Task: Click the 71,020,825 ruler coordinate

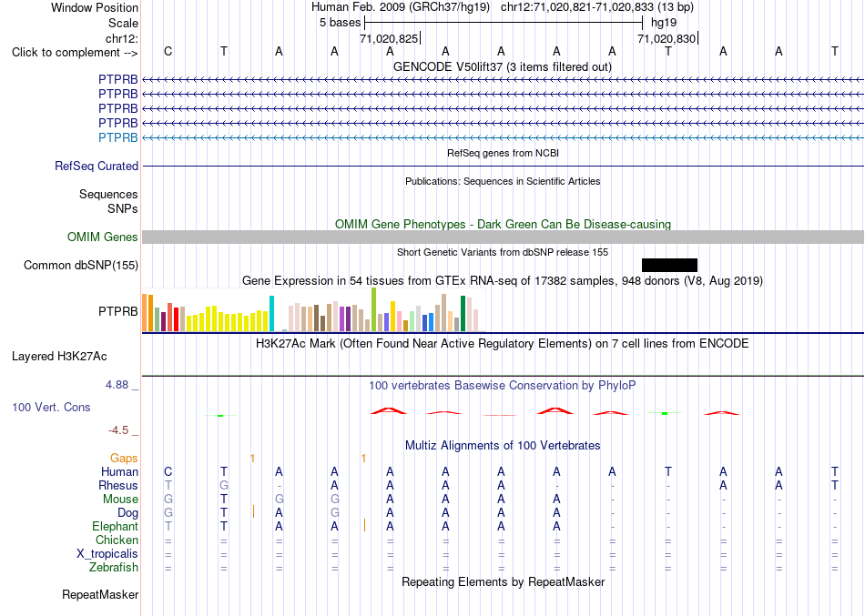Action: (389, 38)
